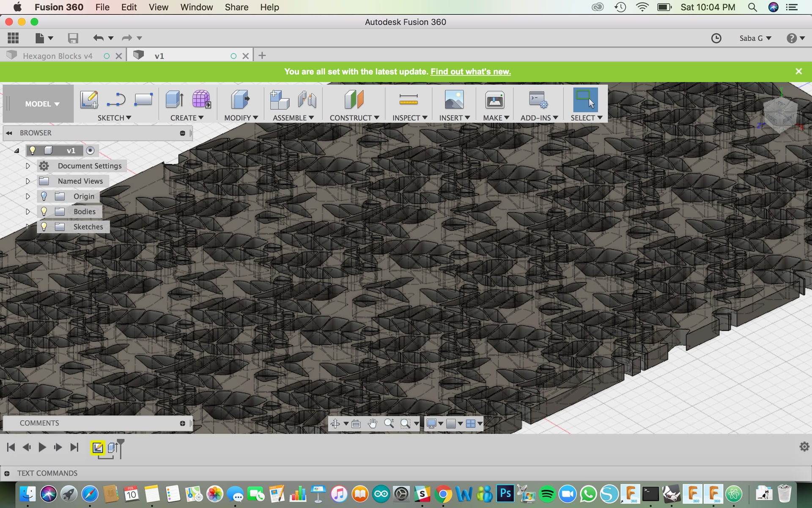Click the Joint tool in Assemble

(x=307, y=100)
